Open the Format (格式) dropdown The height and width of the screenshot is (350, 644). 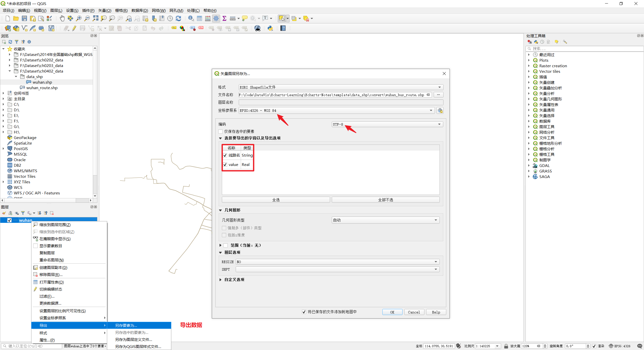341,87
